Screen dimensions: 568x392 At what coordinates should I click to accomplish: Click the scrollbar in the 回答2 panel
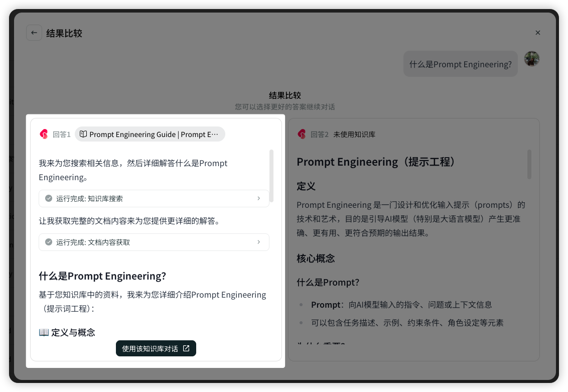(529, 164)
